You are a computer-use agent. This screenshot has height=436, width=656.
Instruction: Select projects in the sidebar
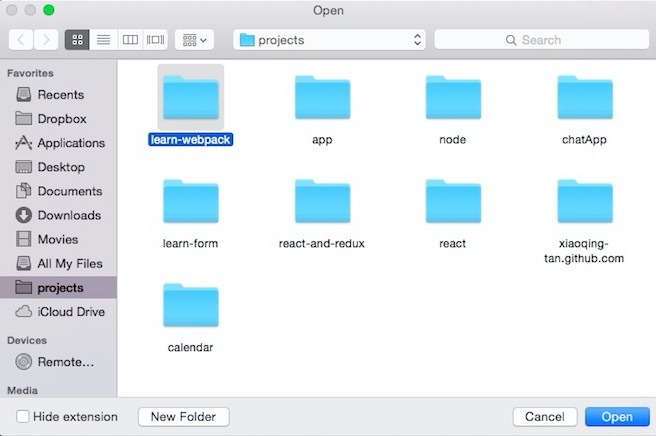(x=58, y=287)
